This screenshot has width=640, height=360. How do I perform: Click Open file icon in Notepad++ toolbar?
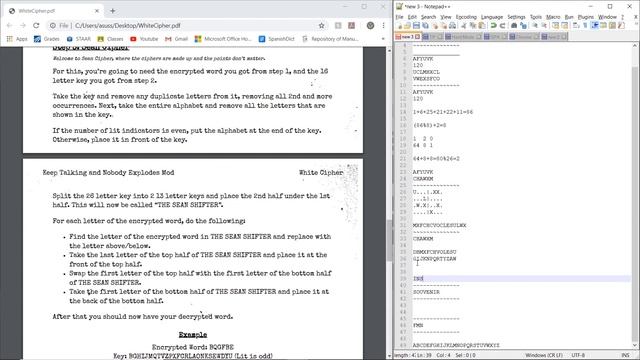pyautogui.click(x=407, y=26)
